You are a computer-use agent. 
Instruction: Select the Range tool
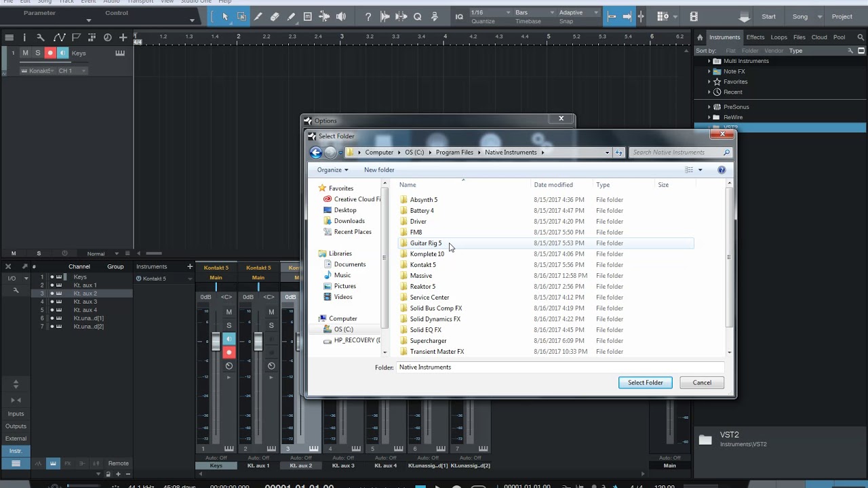click(x=241, y=16)
